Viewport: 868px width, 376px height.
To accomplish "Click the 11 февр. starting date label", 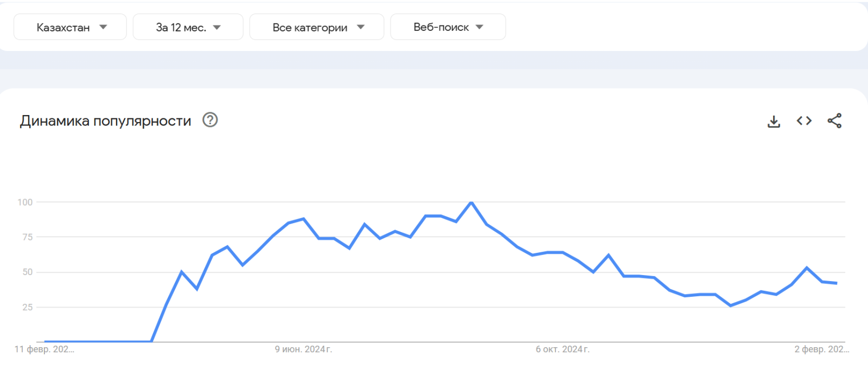I will pos(44,349).
